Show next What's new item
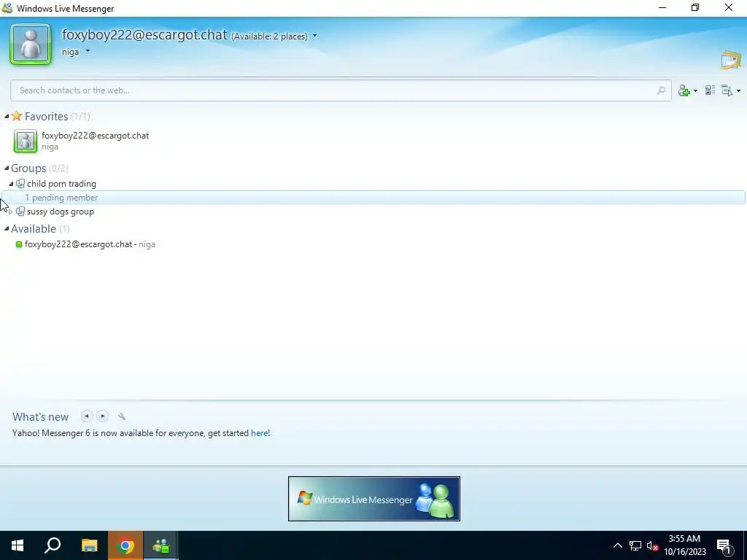This screenshot has height=560, width=747. (102, 416)
